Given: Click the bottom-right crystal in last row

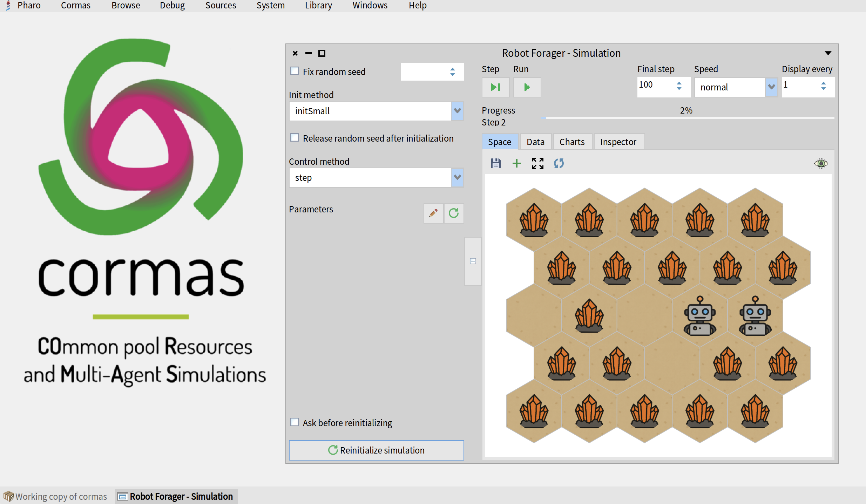Looking at the screenshot, I should [755, 411].
